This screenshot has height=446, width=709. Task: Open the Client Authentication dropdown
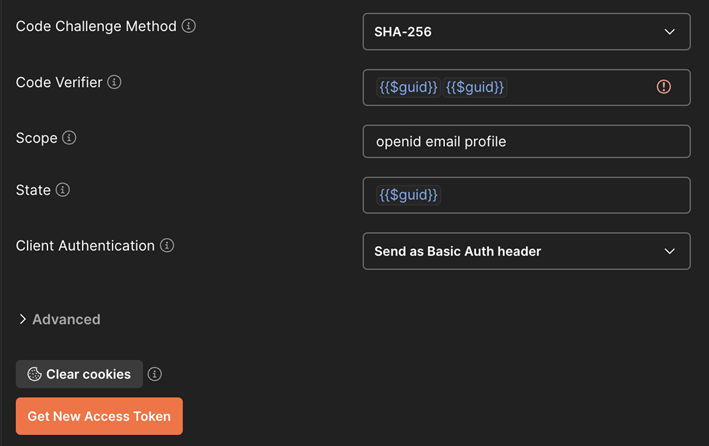tap(526, 251)
